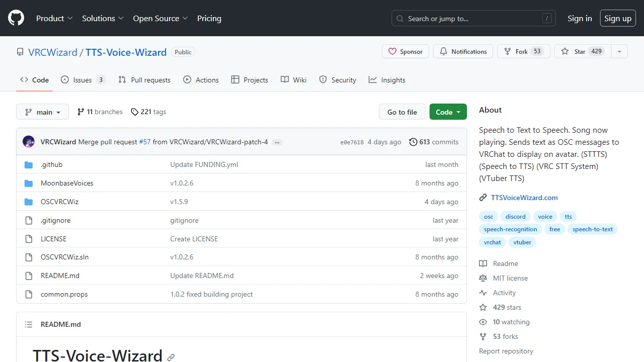Switch to the Code tab
Image resolution: width=644 pixels, height=362 pixels.
[x=34, y=80]
